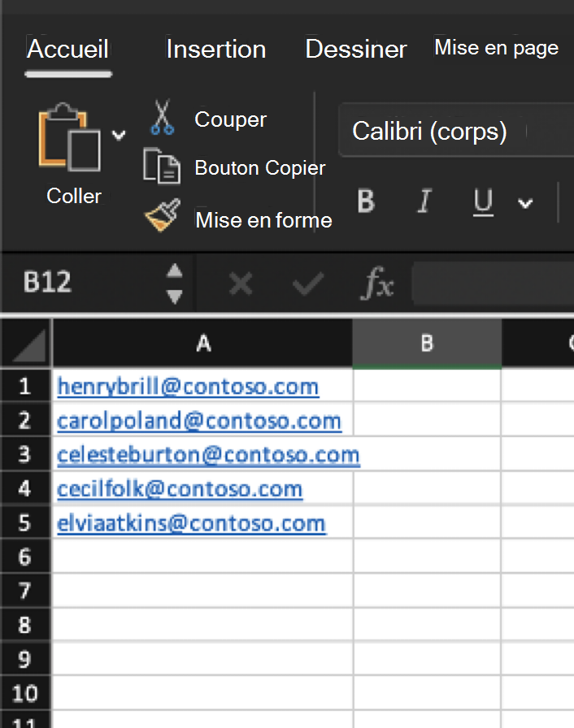The height and width of the screenshot is (728, 574).
Task: Select empty cell A6
Action: [203, 557]
